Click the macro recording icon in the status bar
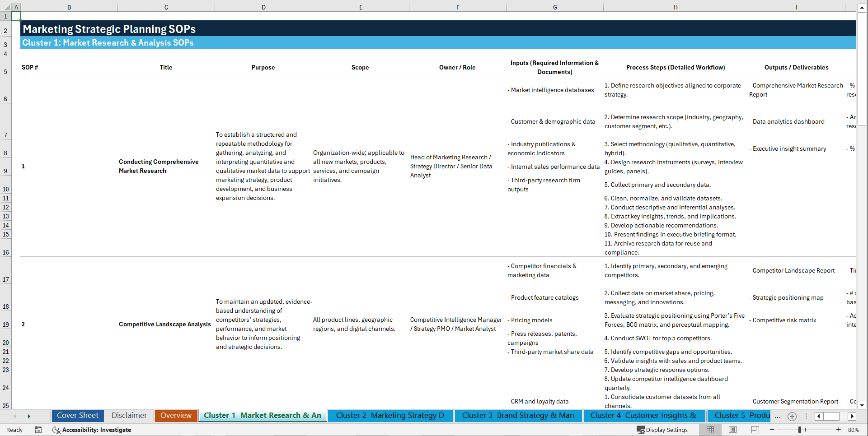Viewport: 868px width, 436px height. pos(38,430)
